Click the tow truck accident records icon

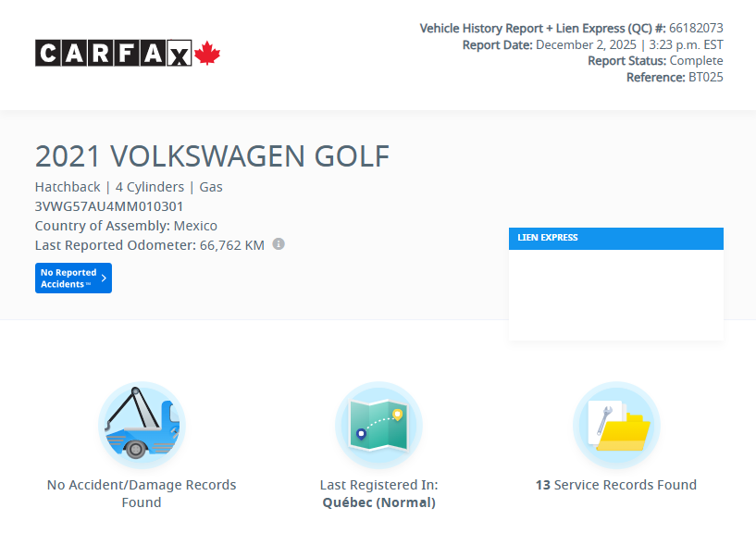click(x=141, y=424)
